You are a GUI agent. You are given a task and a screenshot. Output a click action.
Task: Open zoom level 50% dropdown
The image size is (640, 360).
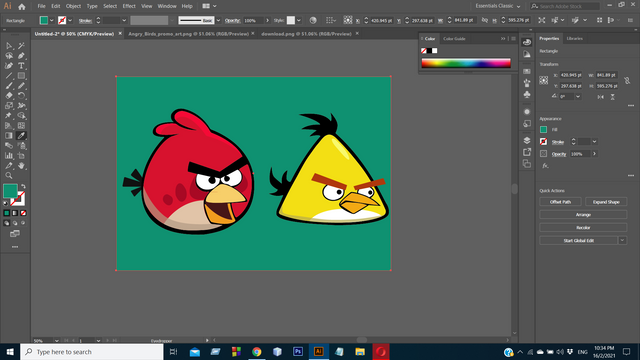click(56, 341)
